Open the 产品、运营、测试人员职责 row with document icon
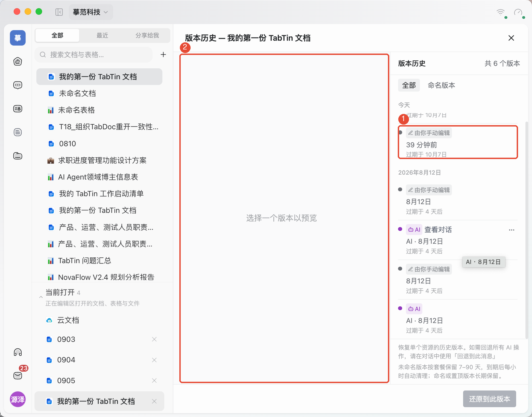 [100, 227]
